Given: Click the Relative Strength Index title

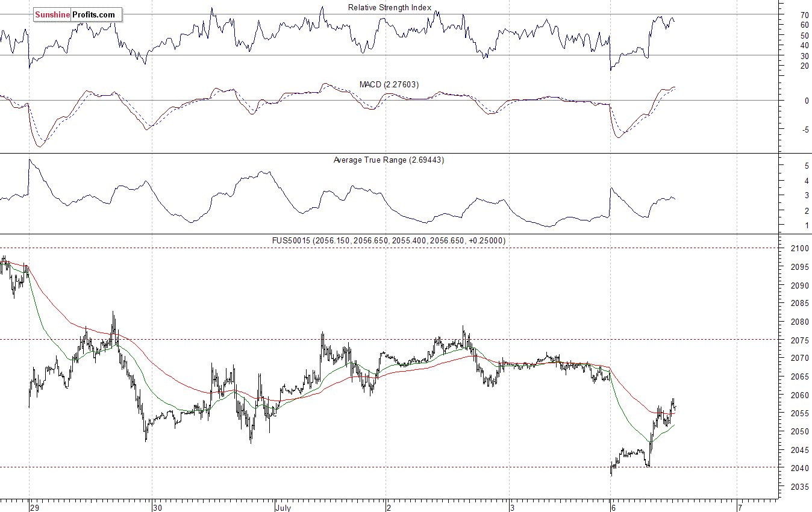Looking at the screenshot, I should 390,8.
